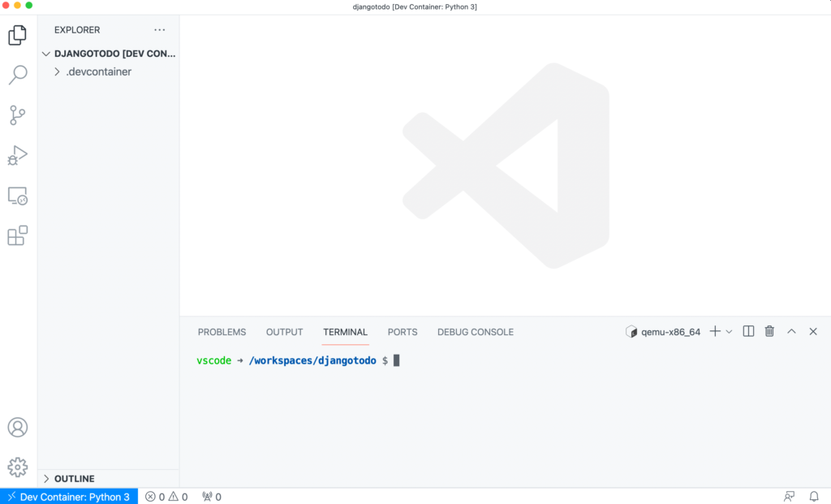Open the Manage gear menu
Viewport: 831px width, 504px height.
pyautogui.click(x=18, y=467)
